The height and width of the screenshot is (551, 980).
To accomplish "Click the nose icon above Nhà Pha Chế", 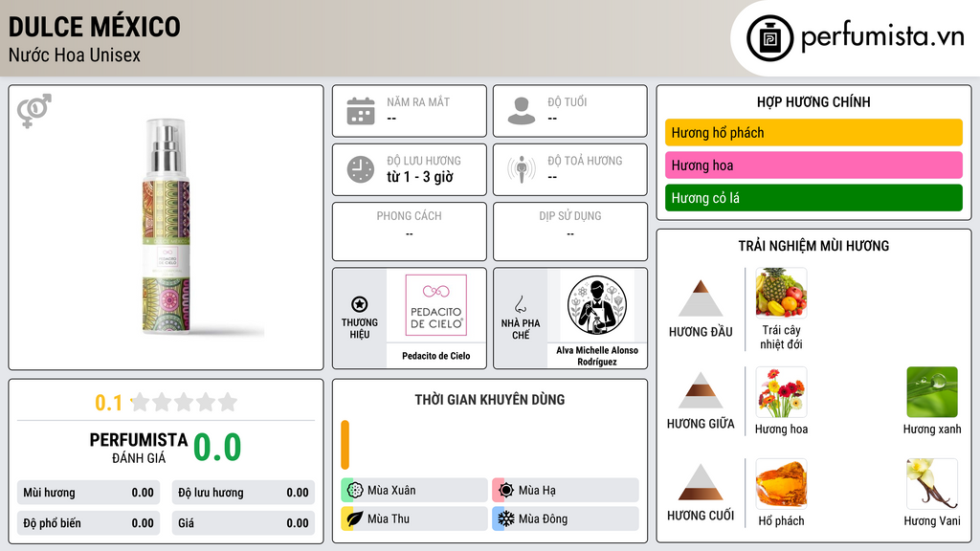I will [520, 304].
